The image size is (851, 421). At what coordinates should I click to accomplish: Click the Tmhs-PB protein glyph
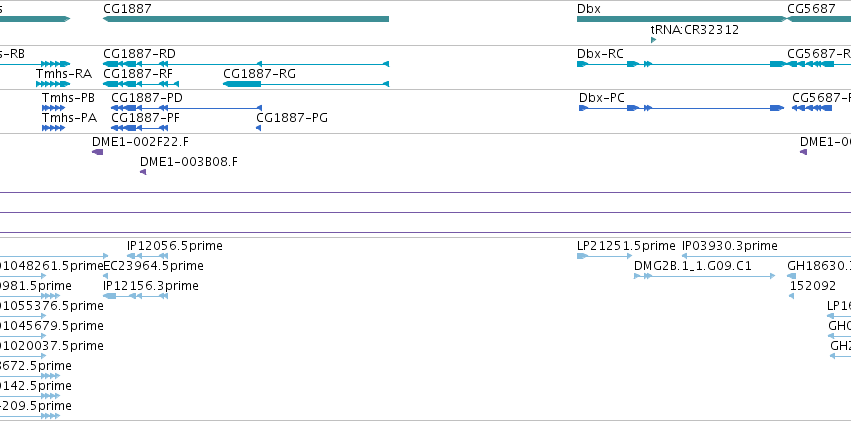[53, 108]
